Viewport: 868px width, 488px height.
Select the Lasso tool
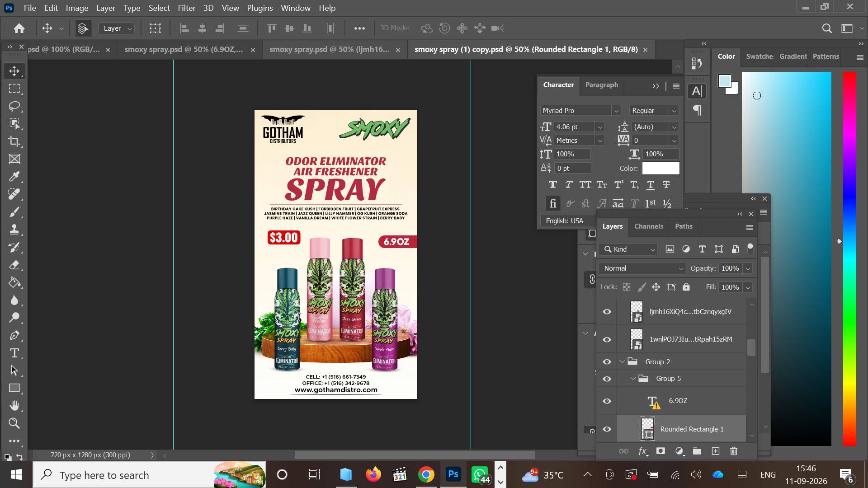[x=14, y=106]
